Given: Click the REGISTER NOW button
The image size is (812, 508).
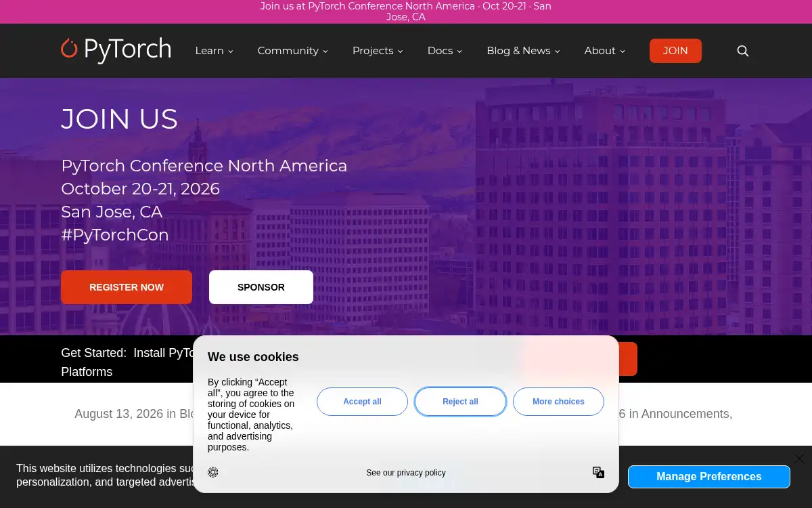Looking at the screenshot, I should 127,287.
